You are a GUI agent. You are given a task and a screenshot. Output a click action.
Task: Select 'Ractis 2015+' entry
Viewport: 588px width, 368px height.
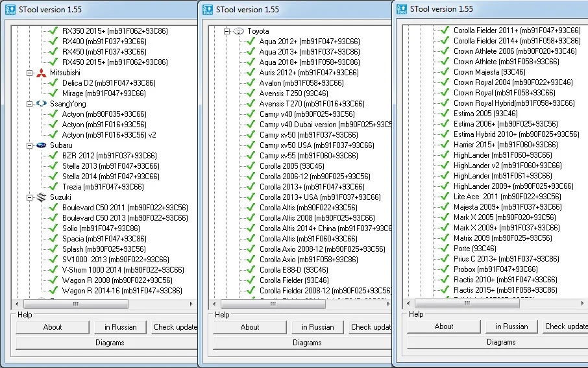(506, 290)
